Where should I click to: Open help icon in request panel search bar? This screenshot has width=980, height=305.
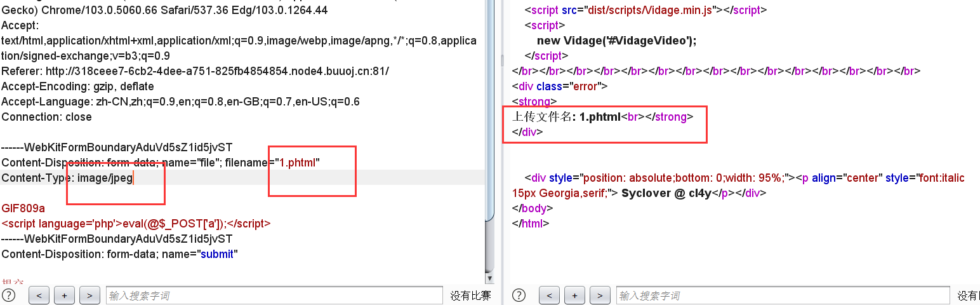click(9, 295)
